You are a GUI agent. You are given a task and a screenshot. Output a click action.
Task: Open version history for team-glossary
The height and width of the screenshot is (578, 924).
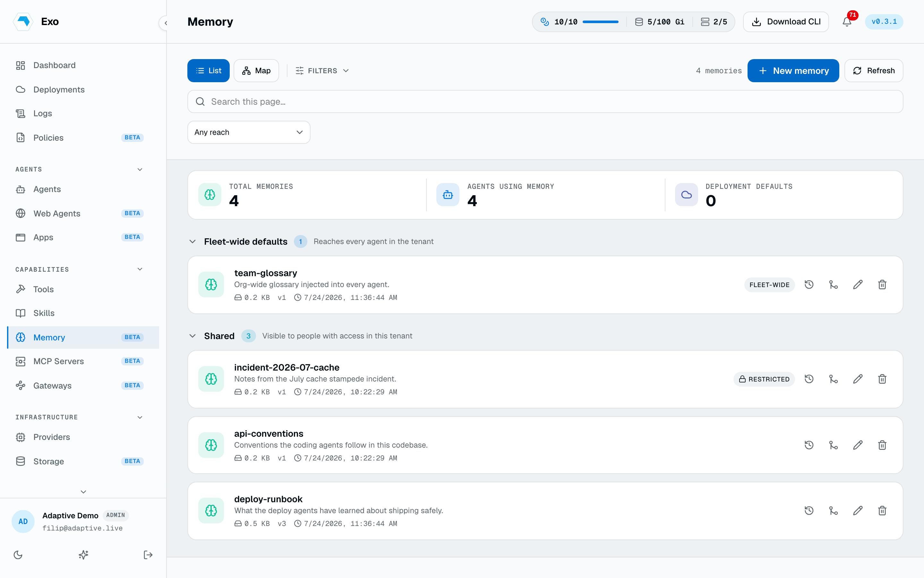pyautogui.click(x=809, y=285)
